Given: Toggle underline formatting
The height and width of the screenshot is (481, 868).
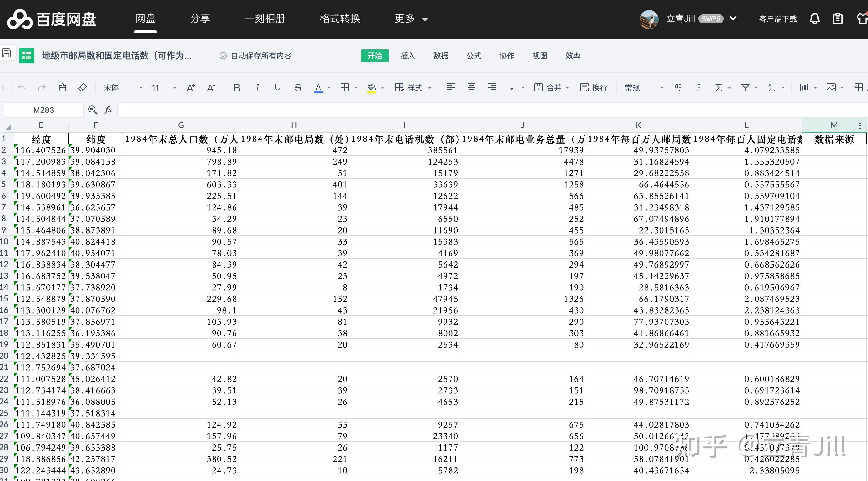Looking at the screenshot, I should (277, 88).
